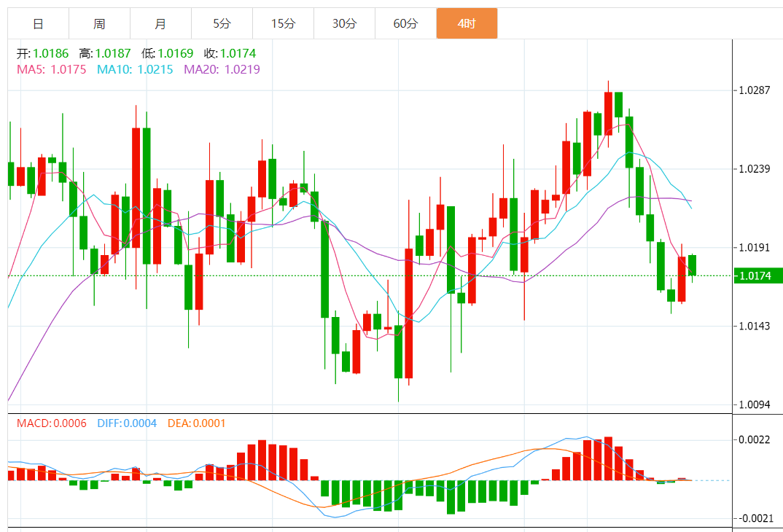Click the 1.0143 price axis label
Viewport: 783px width, 532px height.
click(754, 326)
